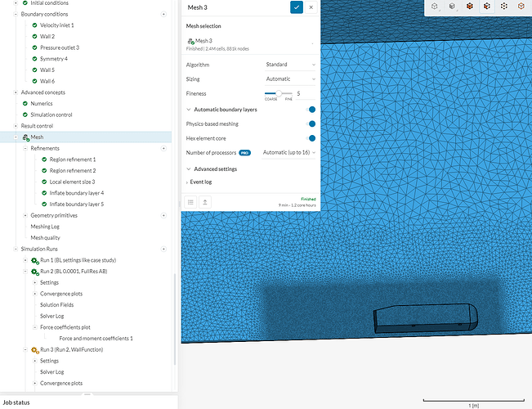Click the PRO badge next to processors

244,153
